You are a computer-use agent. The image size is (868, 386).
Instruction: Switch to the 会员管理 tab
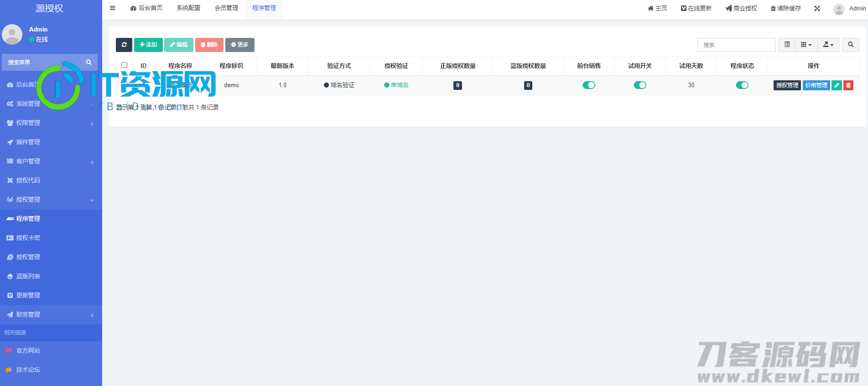226,8
